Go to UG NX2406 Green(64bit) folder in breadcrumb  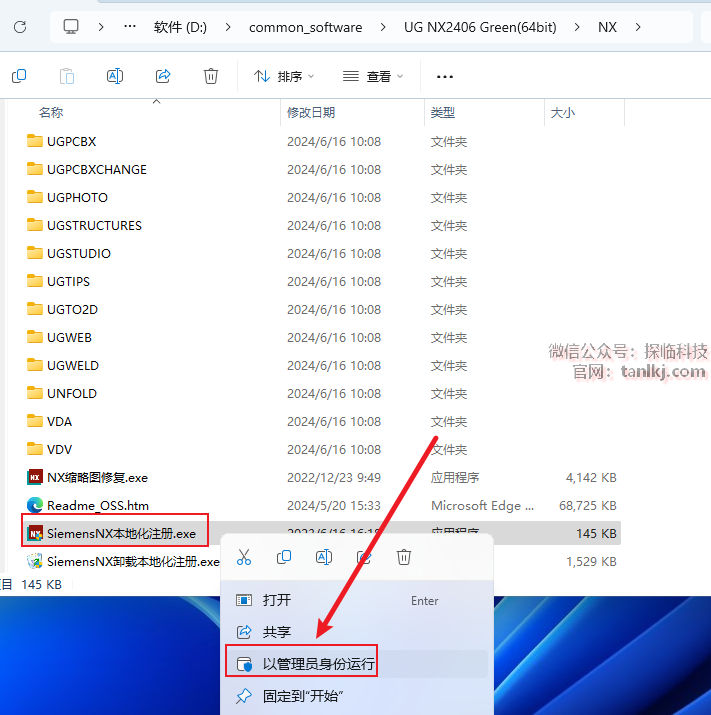tap(480, 27)
